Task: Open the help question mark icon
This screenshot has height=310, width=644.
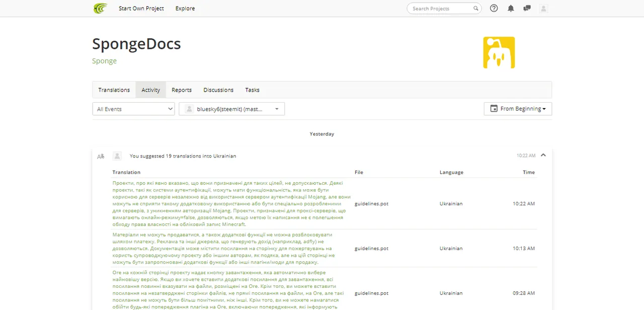Action: pos(494,8)
